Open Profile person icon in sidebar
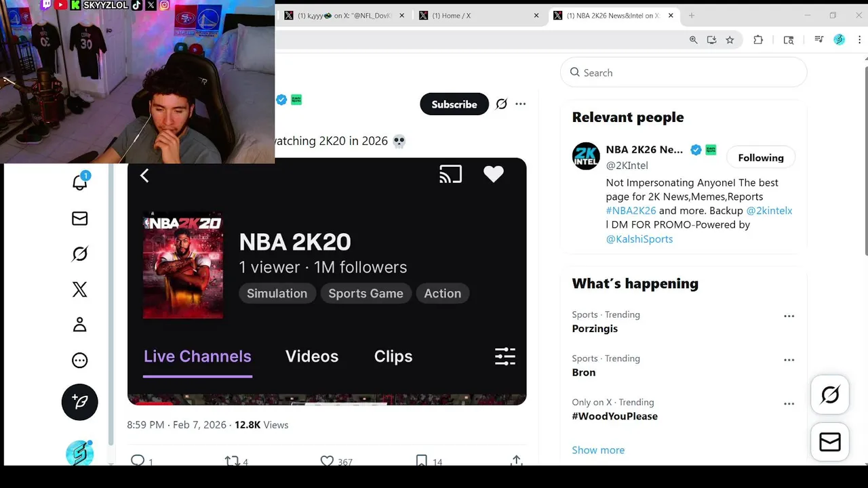868x488 pixels. point(80,325)
